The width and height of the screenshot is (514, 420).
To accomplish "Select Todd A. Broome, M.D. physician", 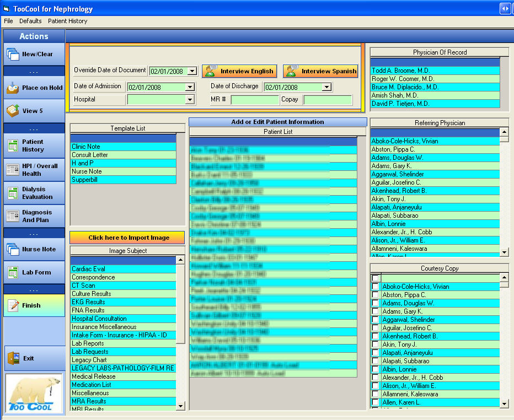I will (x=435, y=71).
